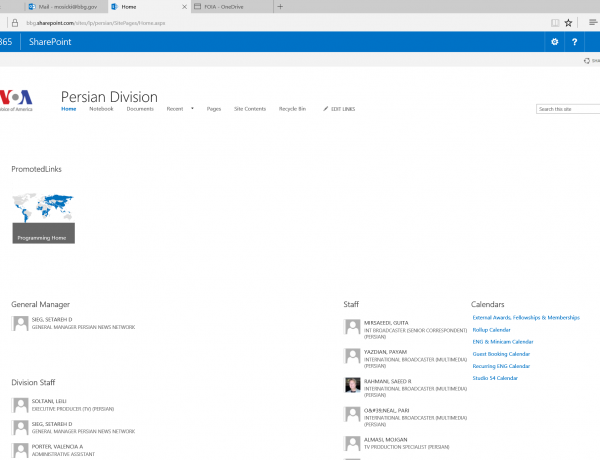Expand the Recent dropdown arrow

click(x=192, y=109)
